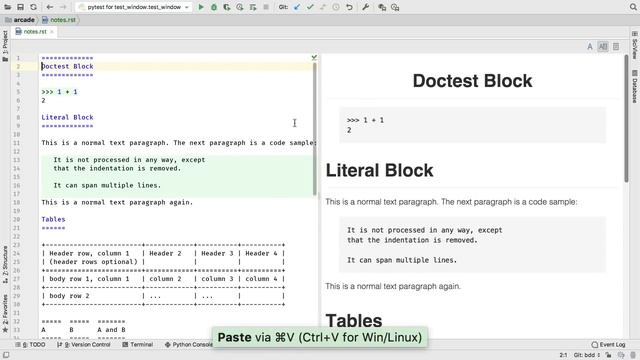Click the 2:1 line column indicator
The height and width of the screenshot is (360, 640).
(563, 355)
